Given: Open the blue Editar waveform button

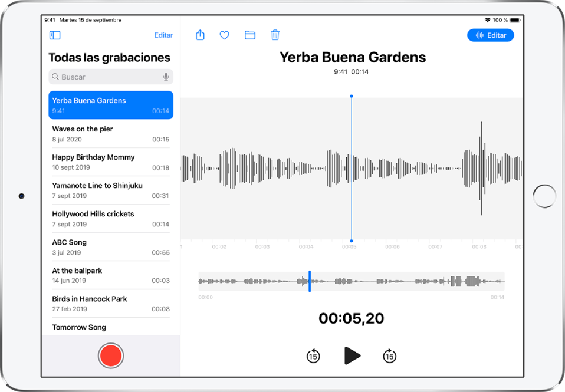Looking at the screenshot, I should tap(491, 35).
